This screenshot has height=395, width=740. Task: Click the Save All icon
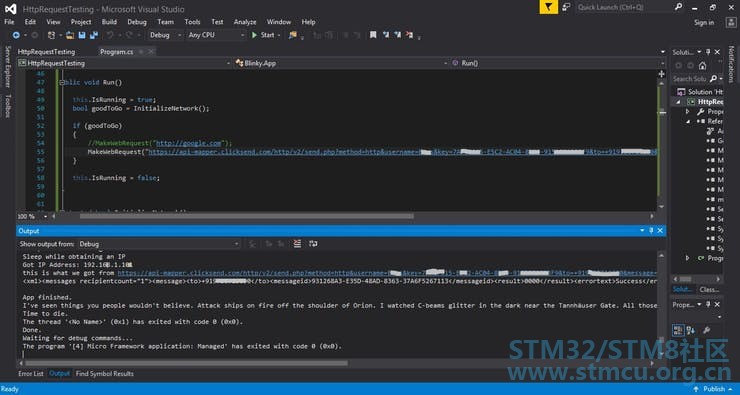pos(93,35)
